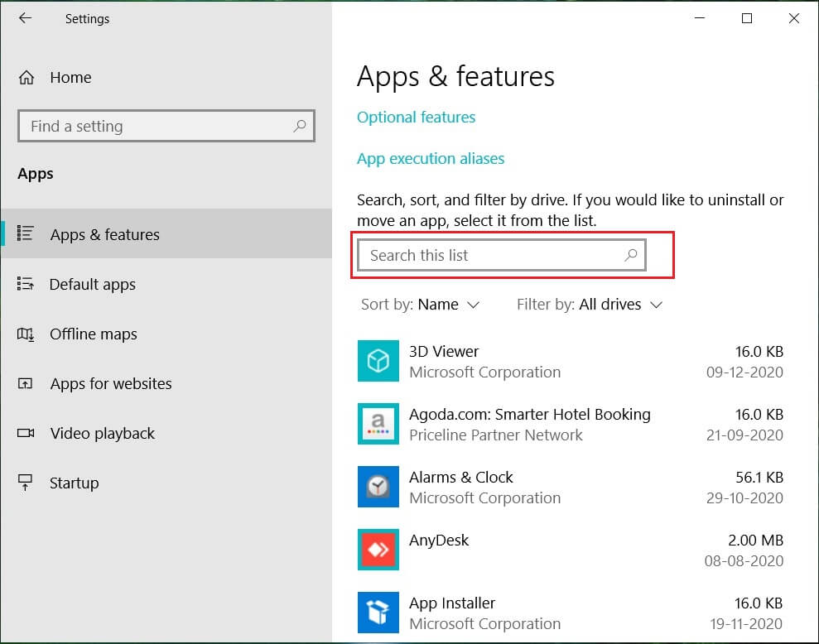
Task: Click the AnyDesk app icon
Action: 378,550
